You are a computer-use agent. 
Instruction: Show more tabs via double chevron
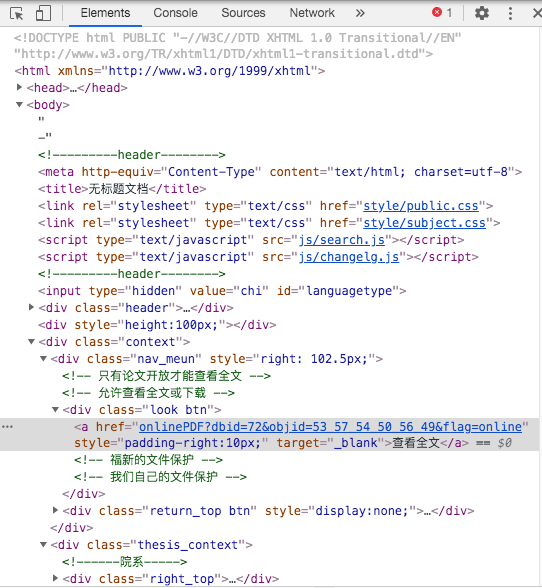[x=360, y=13]
